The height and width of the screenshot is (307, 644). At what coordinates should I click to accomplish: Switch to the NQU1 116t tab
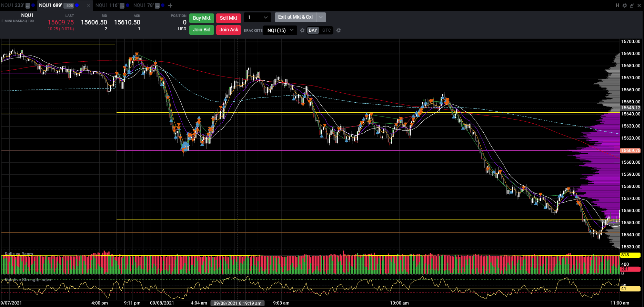(x=107, y=5)
